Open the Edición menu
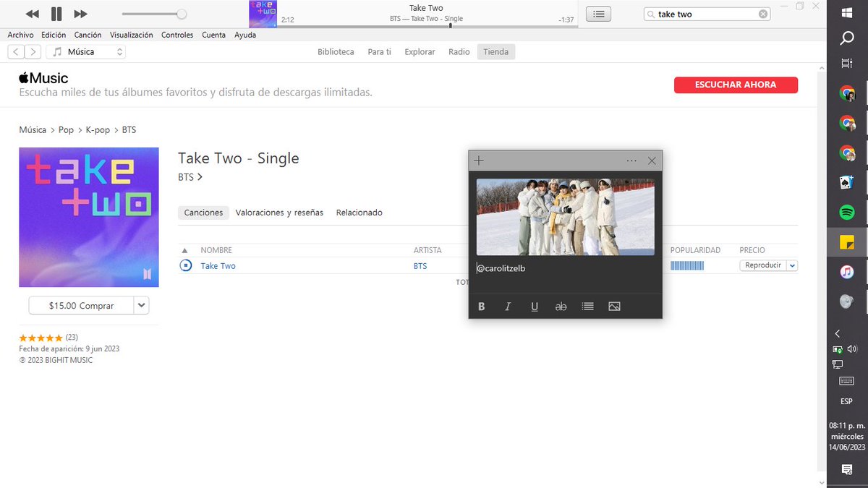The image size is (868, 488). point(54,35)
